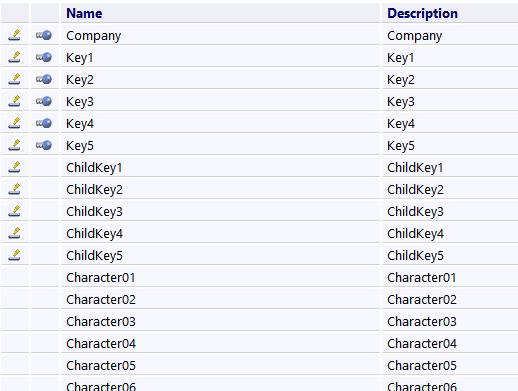This screenshot has height=391, width=518.
Task: Click the key icon beside Key3
Action: pyautogui.click(x=44, y=101)
